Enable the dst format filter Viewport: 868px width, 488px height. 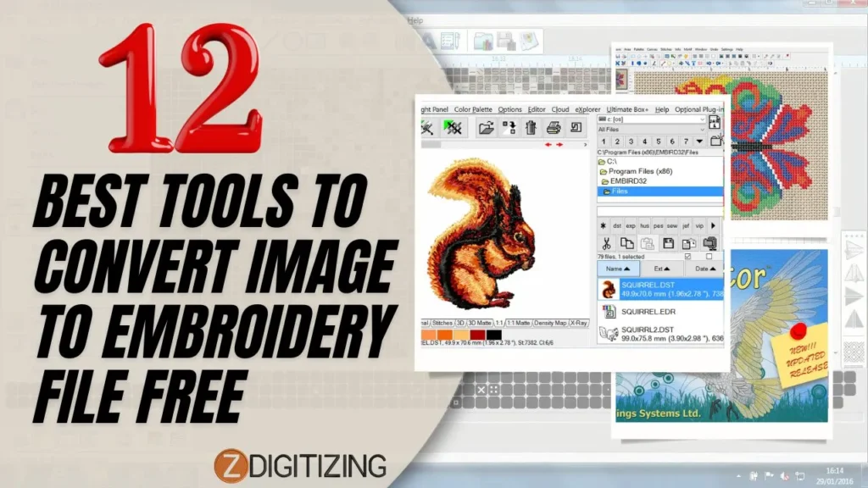coord(616,225)
